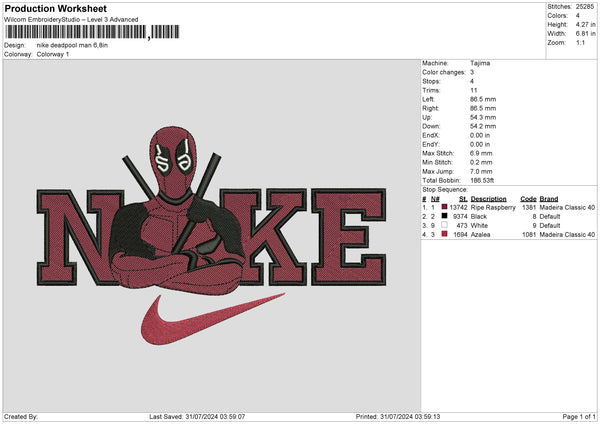Click 'Madeira Classic 40' in Azalea row
Screen dimensions: 600x424
point(567,235)
